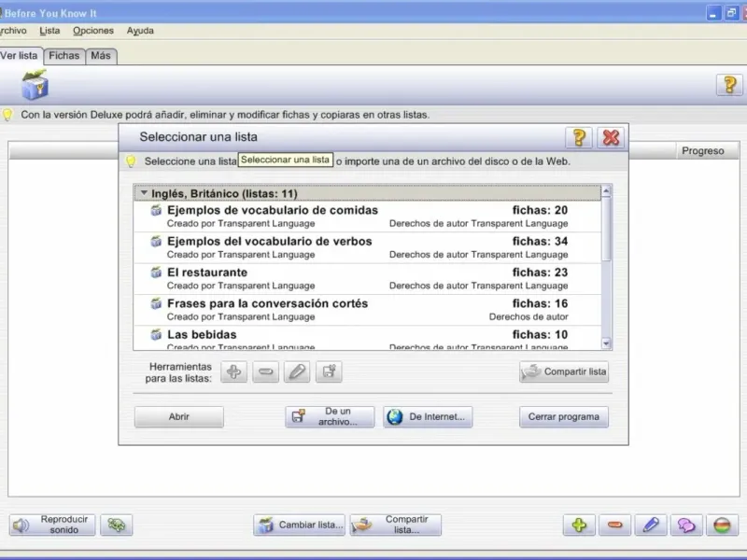Image resolution: width=747 pixels, height=560 pixels.
Task: Click green plus add card icon
Action: (579, 525)
